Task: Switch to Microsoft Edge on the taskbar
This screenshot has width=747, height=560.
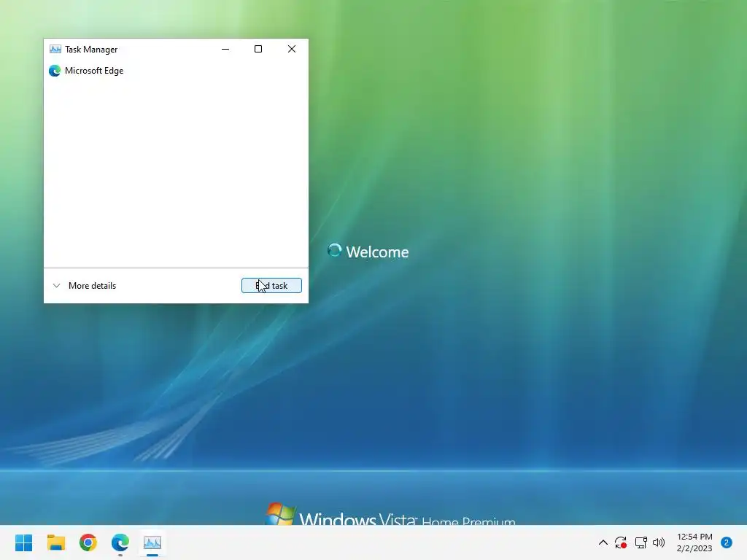Action: [120, 542]
